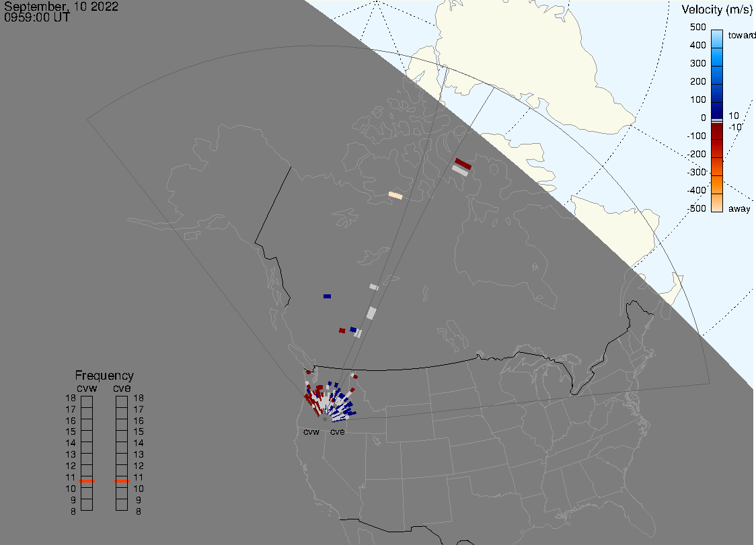The width and height of the screenshot is (756, 545).
Task: Click the pale peach high-velocity scatter cell
Action: pos(395,195)
